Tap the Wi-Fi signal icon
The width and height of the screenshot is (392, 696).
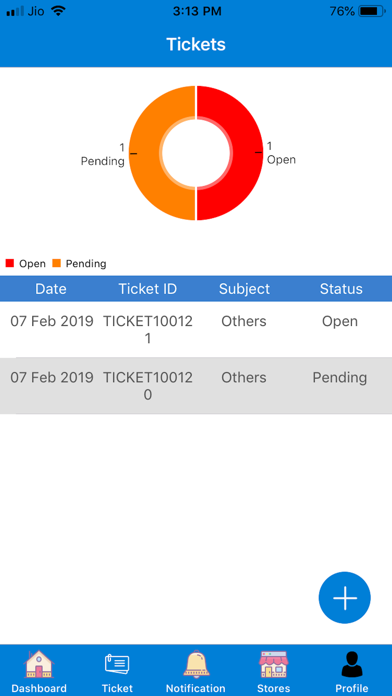(58, 11)
